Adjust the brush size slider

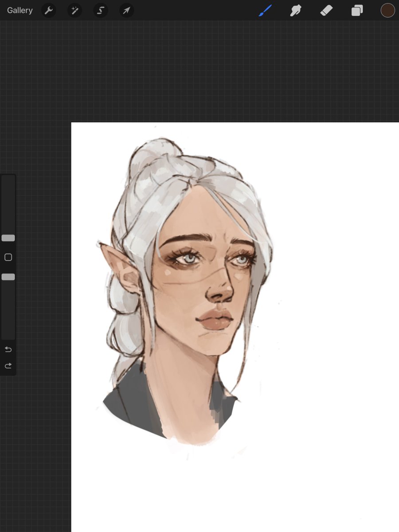point(8,238)
